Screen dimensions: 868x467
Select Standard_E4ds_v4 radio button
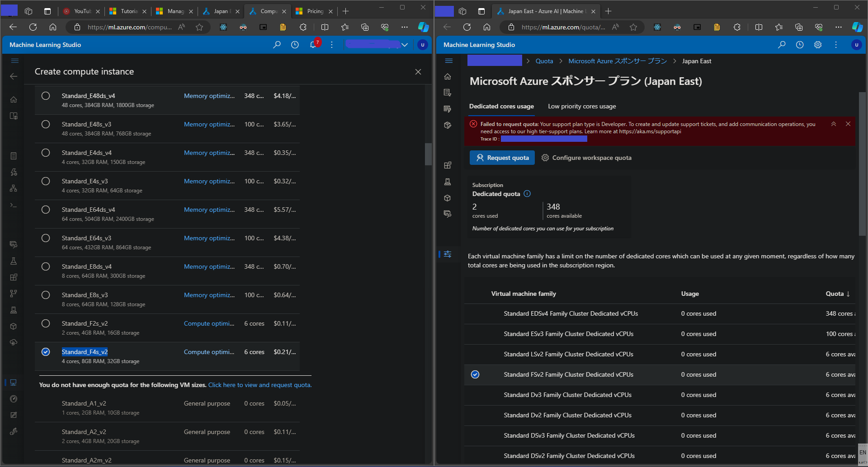pyautogui.click(x=46, y=153)
